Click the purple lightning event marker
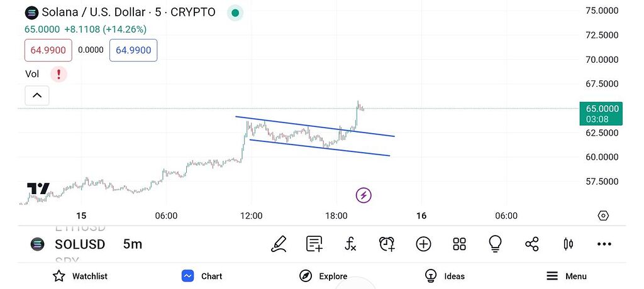This screenshot has width=644, height=289. pos(364,195)
